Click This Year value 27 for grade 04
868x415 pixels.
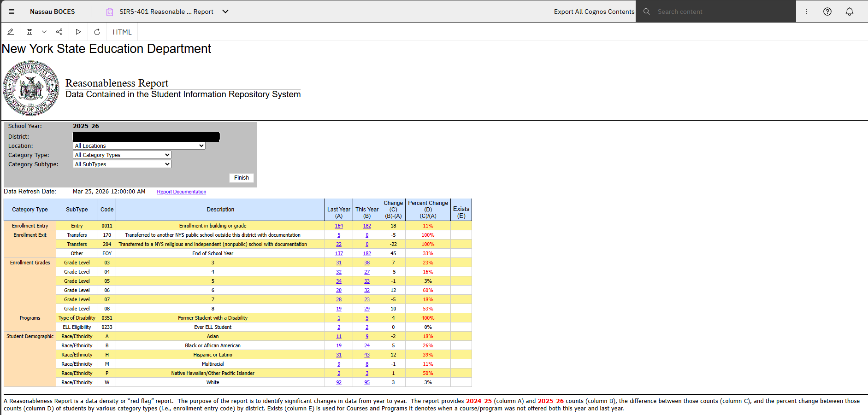point(367,272)
